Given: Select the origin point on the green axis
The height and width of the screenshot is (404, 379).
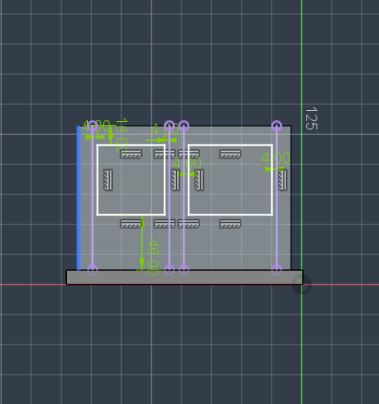Looking at the screenshot, I should click(302, 285).
